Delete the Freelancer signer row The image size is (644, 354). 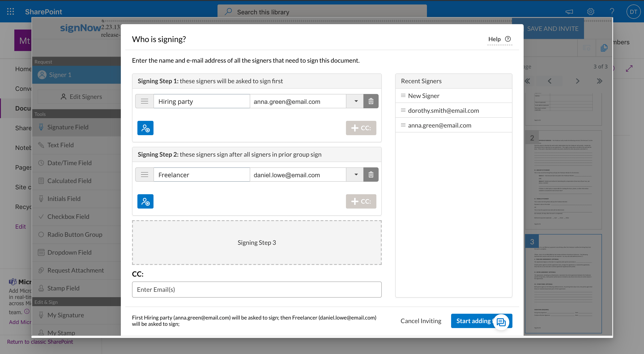pyautogui.click(x=371, y=175)
